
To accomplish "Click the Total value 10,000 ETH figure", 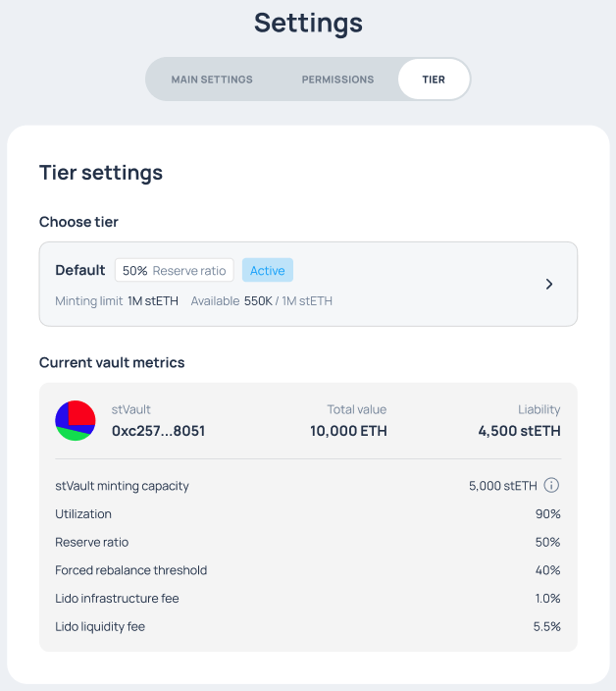I will pyautogui.click(x=348, y=430).
